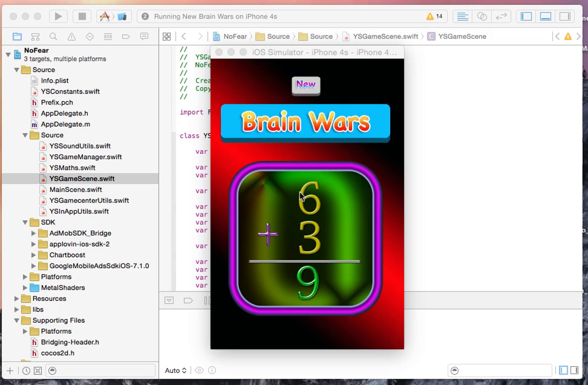
Task: Open YSSoundUtils.swift file
Action: click(80, 146)
